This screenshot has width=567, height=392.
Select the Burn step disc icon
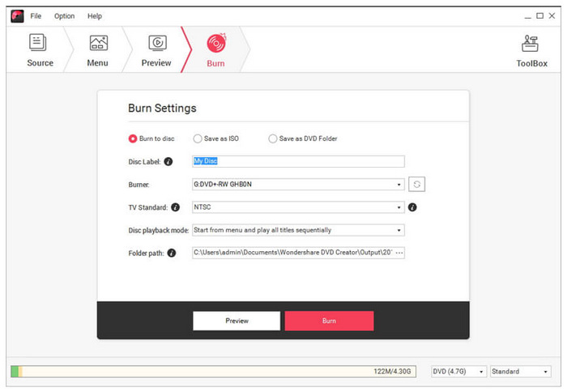coord(216,43)
